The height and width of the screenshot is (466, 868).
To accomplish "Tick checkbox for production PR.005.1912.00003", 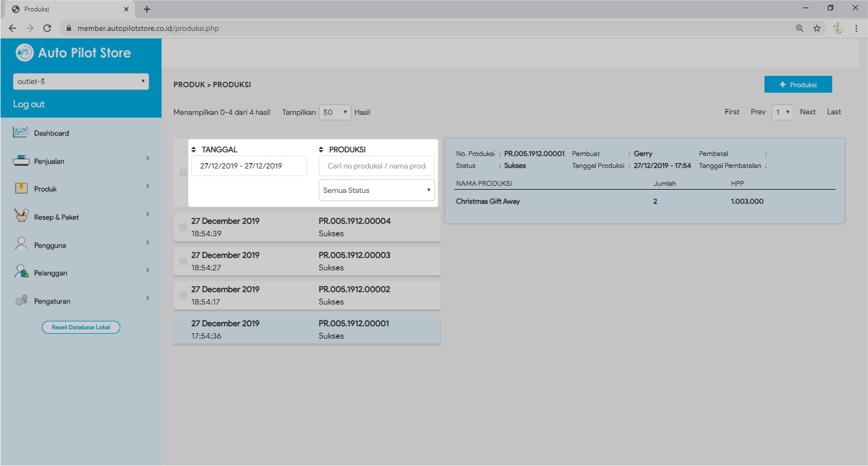I will 183,261.
